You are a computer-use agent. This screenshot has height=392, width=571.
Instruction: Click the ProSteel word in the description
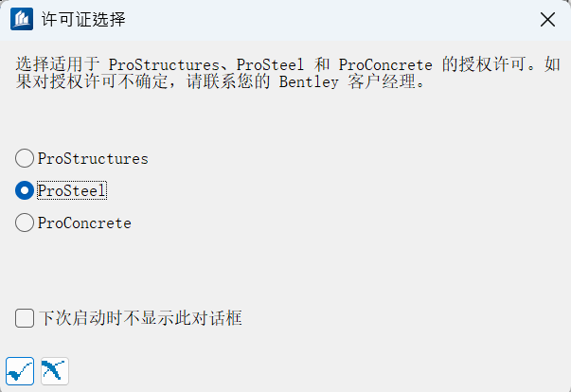tap(270, 63)
